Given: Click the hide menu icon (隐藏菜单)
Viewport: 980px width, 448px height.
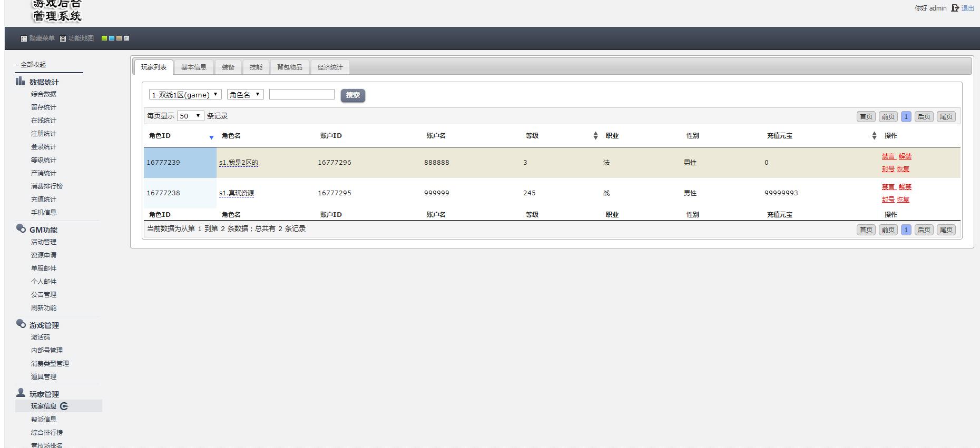Looking at the screenshot, I should [x=24, y=38].
